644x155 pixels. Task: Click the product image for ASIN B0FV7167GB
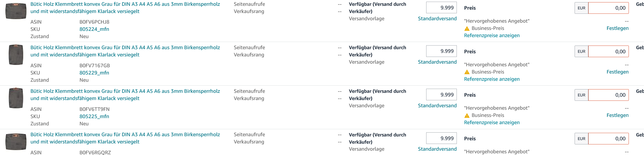(16, 54)
